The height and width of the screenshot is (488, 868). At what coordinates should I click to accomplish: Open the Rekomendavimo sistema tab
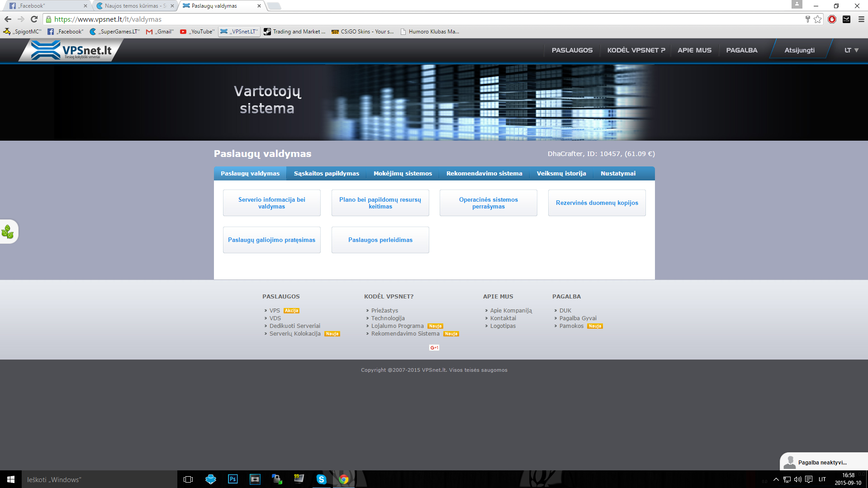tap(484, 173)
